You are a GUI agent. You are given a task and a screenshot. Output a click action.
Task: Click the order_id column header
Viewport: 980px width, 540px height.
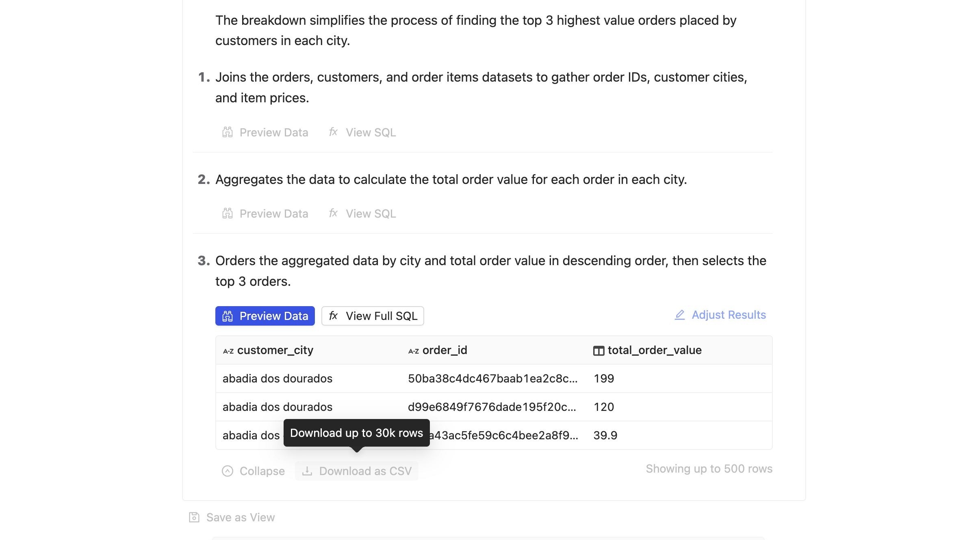point(446,349)
